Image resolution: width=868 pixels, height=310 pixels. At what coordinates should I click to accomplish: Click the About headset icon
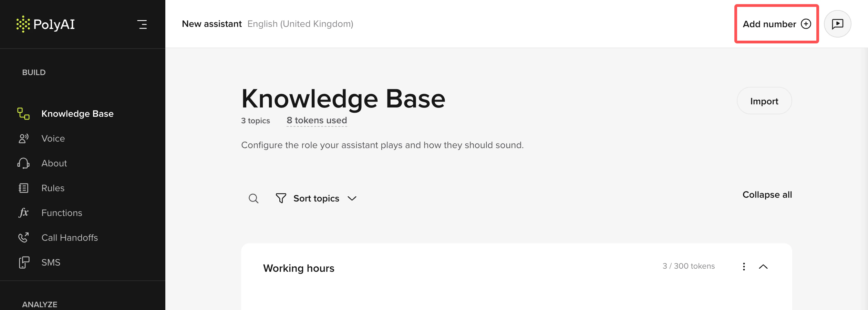pyautogui.click(x=23, y=163)
